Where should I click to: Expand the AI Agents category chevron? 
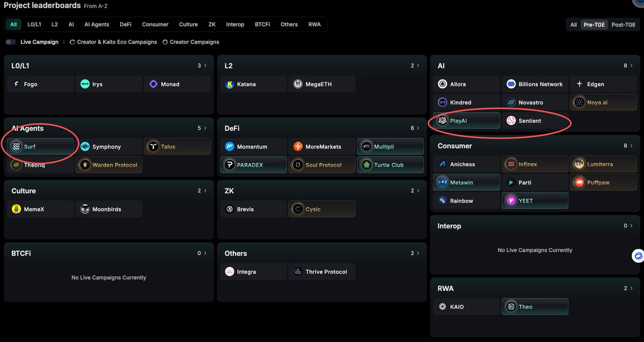(206, 128)
